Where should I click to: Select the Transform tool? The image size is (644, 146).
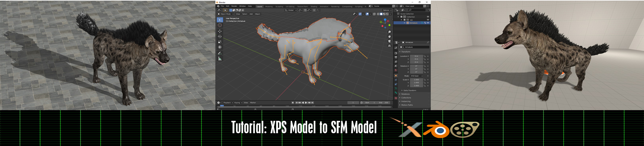(220, 47)
